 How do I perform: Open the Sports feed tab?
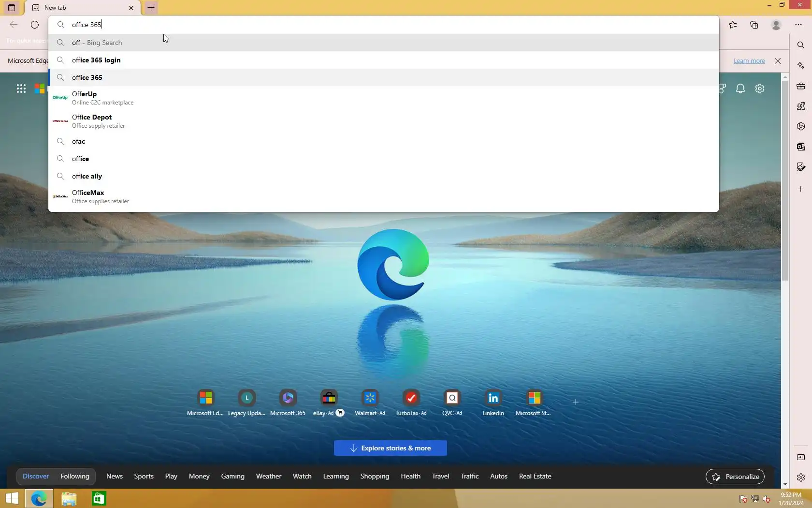[x=144, y=476]
